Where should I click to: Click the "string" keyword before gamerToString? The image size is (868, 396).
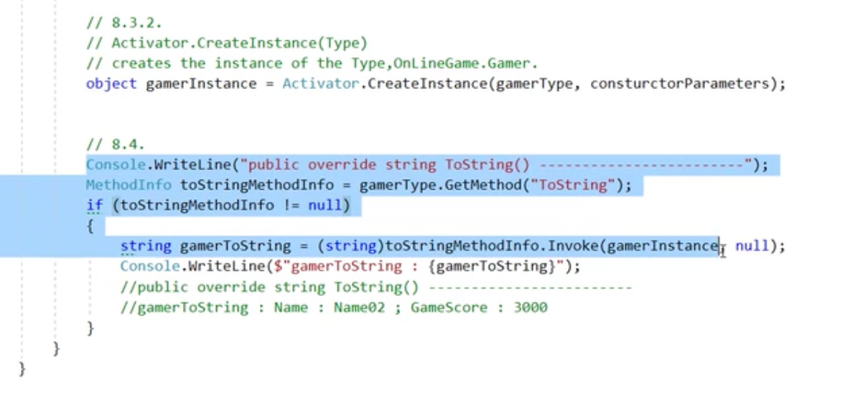[x=146, y=246]
